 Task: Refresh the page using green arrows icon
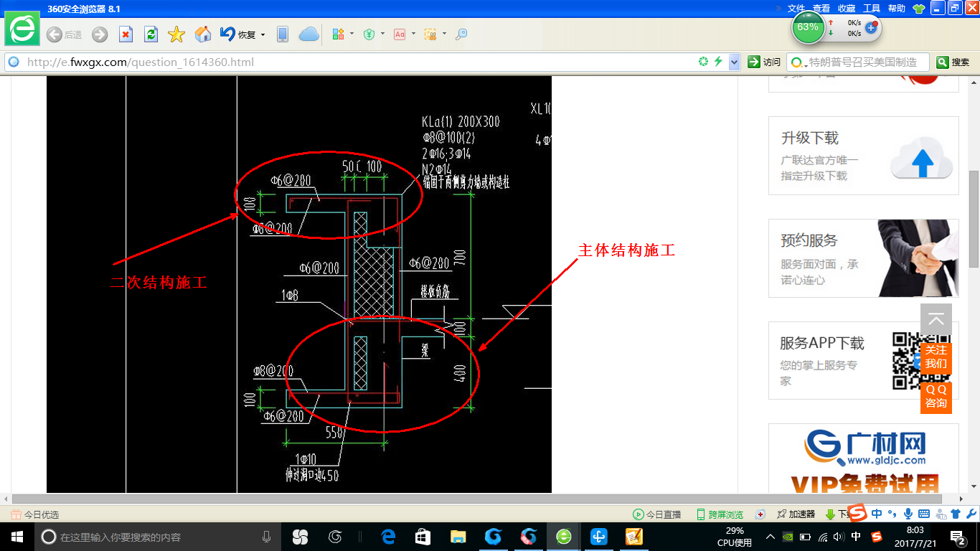coord(151,34)
